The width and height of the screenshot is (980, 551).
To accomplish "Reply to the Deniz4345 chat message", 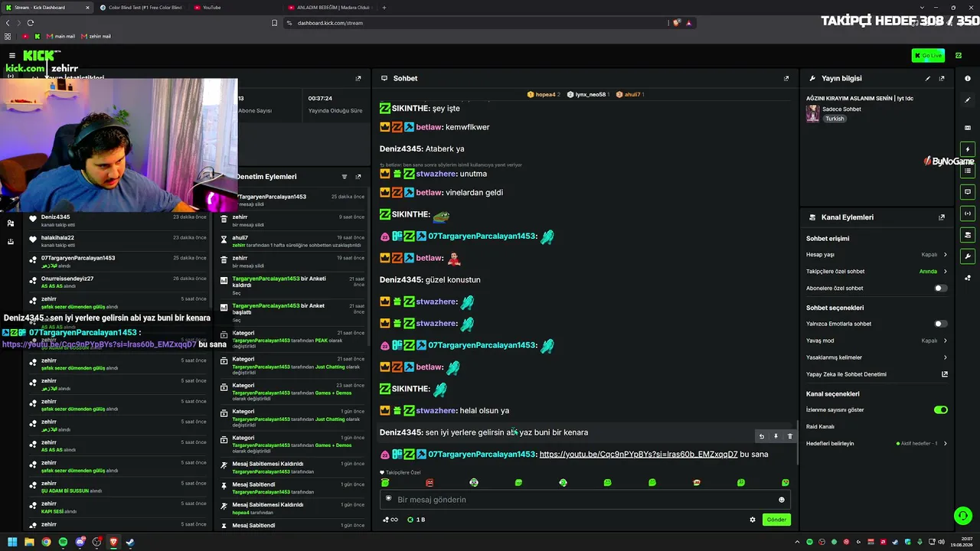I will 761,436.
